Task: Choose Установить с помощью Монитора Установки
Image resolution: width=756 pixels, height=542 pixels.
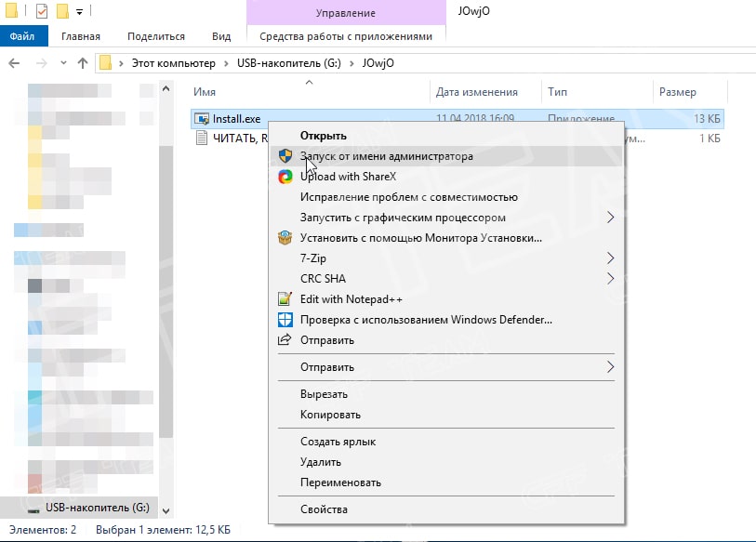Action: point(446,238)
